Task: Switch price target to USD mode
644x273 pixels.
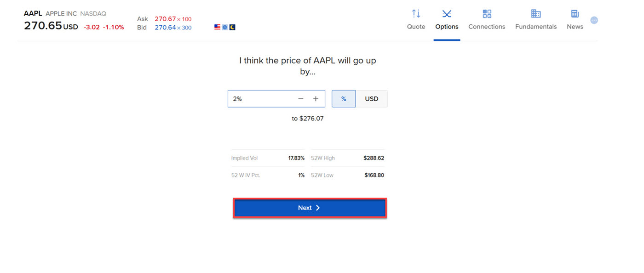Action: pyautogui.click(x=372, y=98)
